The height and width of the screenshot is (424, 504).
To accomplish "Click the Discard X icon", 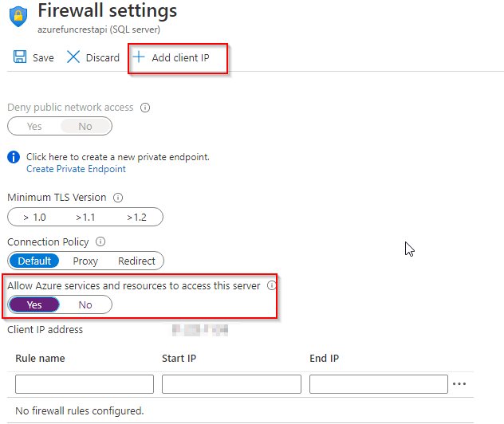I will click(x=73, y=57).
